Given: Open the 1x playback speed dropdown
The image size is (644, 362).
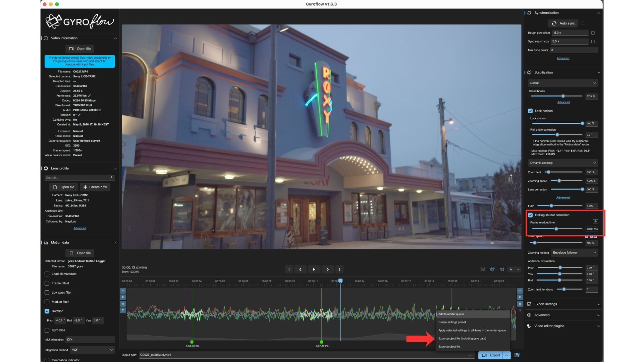Looking at the screenshot, I should pos(514,269).
